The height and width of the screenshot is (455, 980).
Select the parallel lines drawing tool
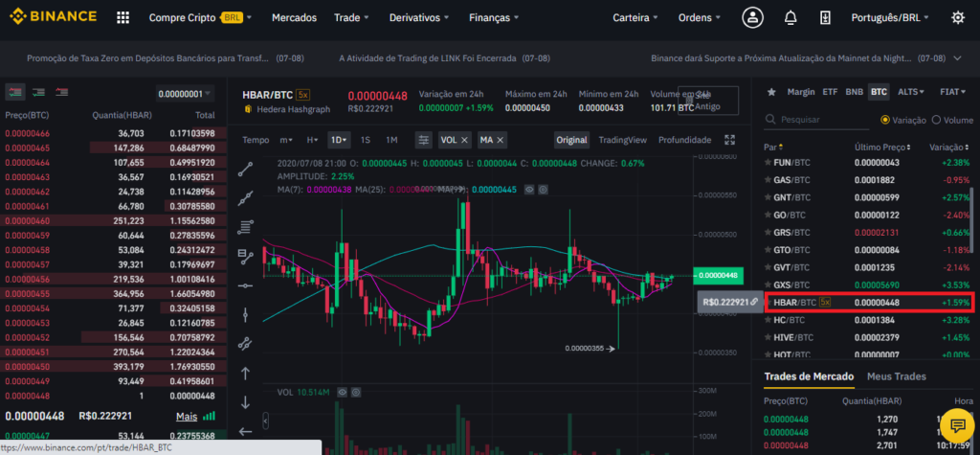point(246,227)
